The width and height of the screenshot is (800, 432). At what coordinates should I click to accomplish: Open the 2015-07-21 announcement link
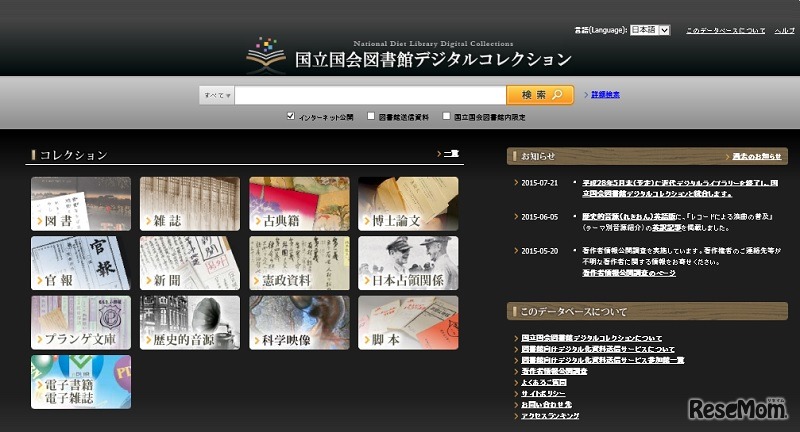click(x=680, y=188)
